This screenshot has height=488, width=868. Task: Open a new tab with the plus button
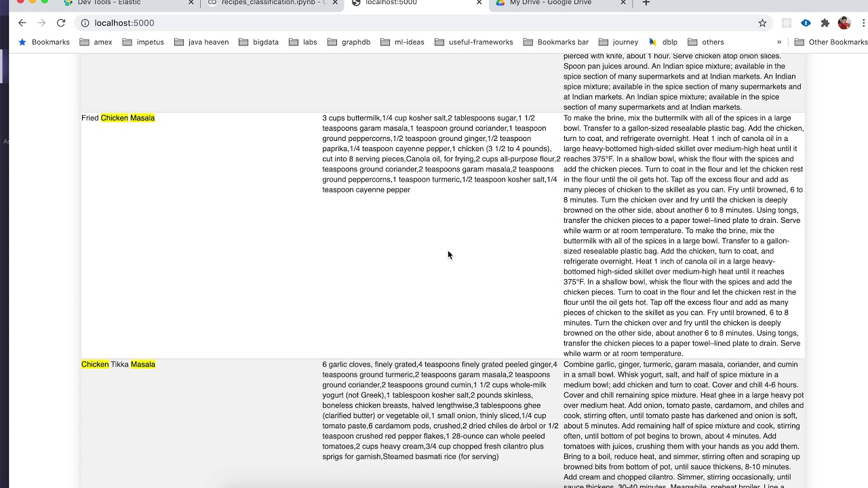(646, 3)
